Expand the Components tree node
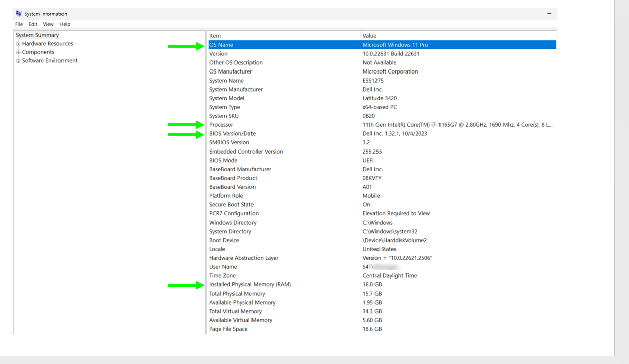Image resolution: width=629 pixels, height=364 pixels. (x=18, y=53)
